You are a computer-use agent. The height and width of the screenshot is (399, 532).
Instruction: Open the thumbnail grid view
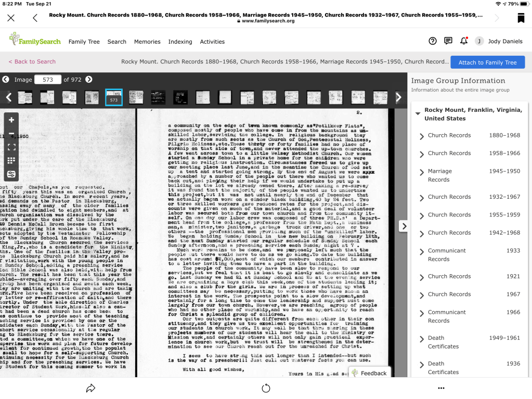pos(11,161)
